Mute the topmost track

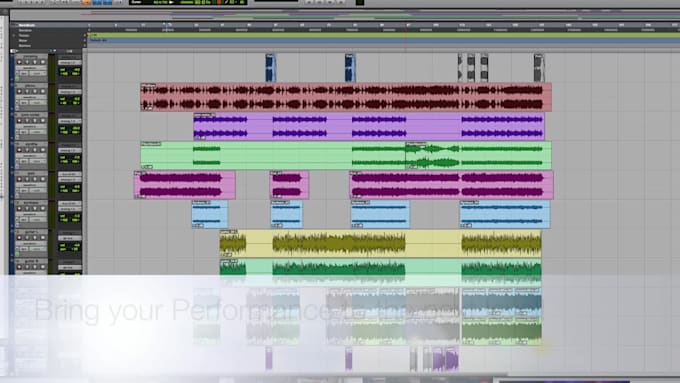42,62
